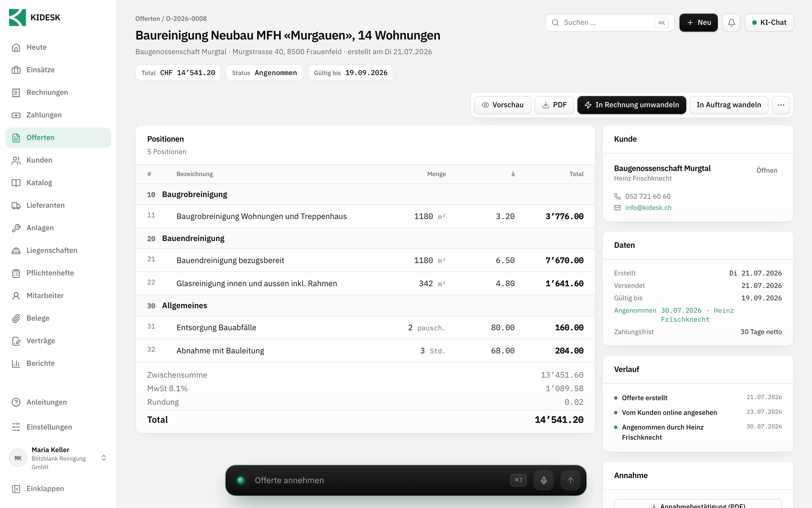Open Berichte via its chart icon

[x=16, y=363]
